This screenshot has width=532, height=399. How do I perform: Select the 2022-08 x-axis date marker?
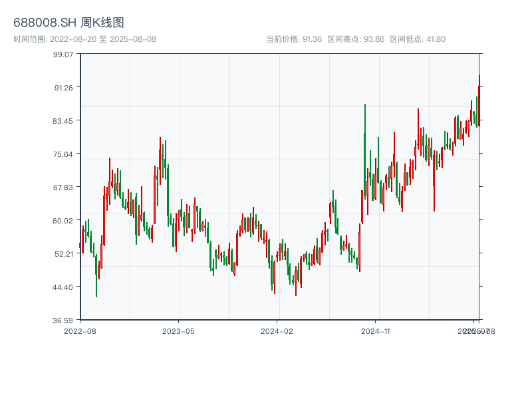pos(80,331)
